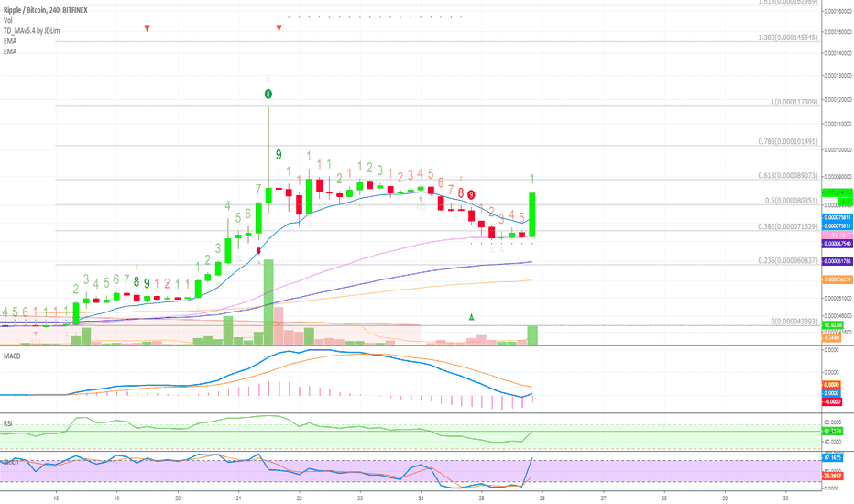The image size is (854, 504).
Task: Select the 0(0.000043393) Fibonacci level label
Action: (794, 322)
